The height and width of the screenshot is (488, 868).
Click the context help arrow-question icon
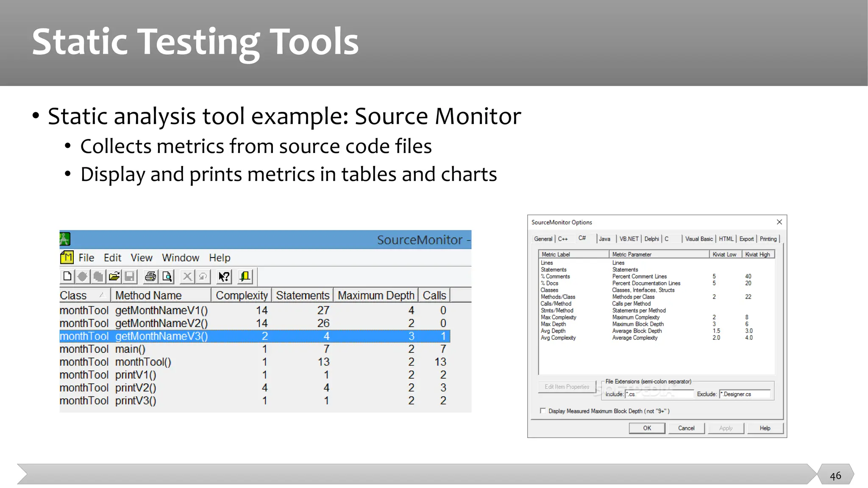224,277
